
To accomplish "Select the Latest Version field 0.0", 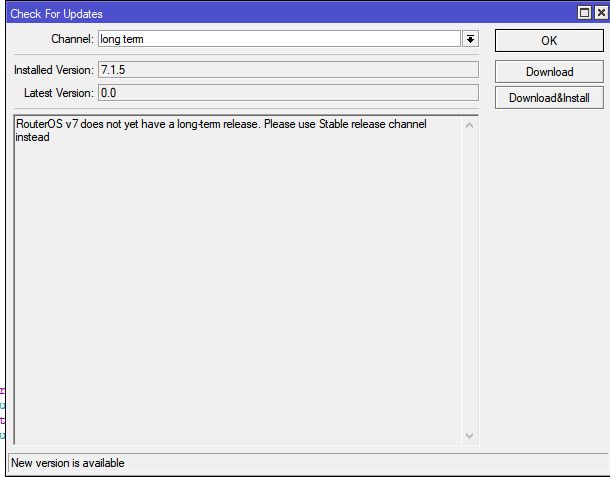I will tap(288, 93).
